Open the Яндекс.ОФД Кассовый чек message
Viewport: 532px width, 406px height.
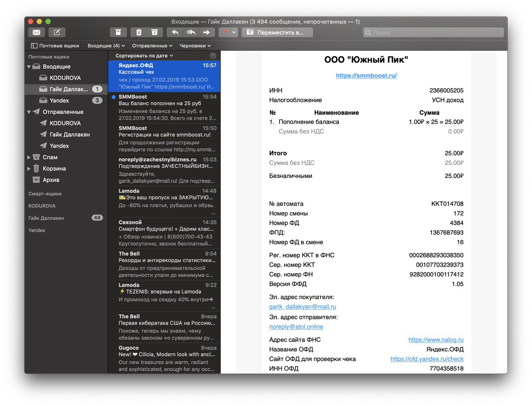click(164, 76)
